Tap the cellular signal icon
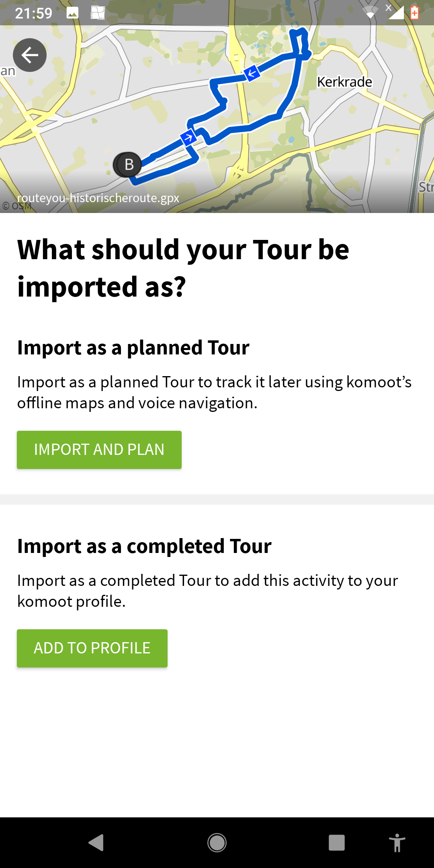This screenshot has height=868, width=434. [x=395, y=12]
